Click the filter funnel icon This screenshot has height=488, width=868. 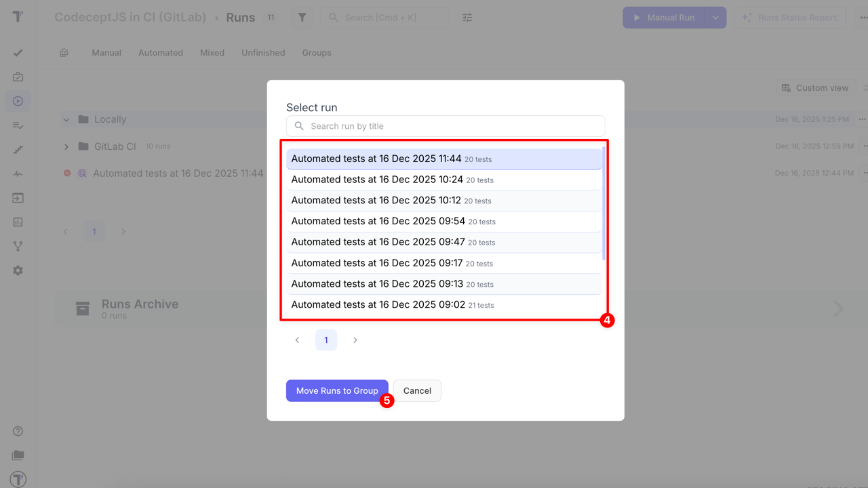302,18
